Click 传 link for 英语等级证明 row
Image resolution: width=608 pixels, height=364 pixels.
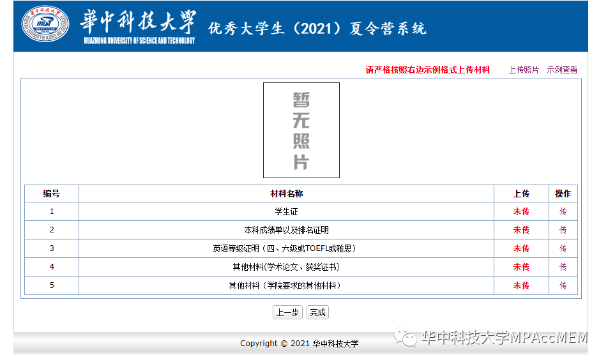(563, 248)
